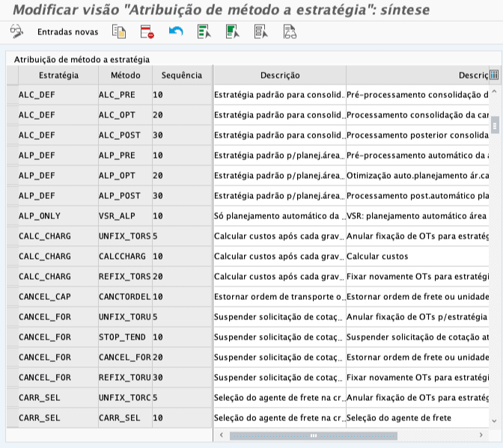Click the Select all entries icon
Screen dimensions: 503x448
click(204, 31)
